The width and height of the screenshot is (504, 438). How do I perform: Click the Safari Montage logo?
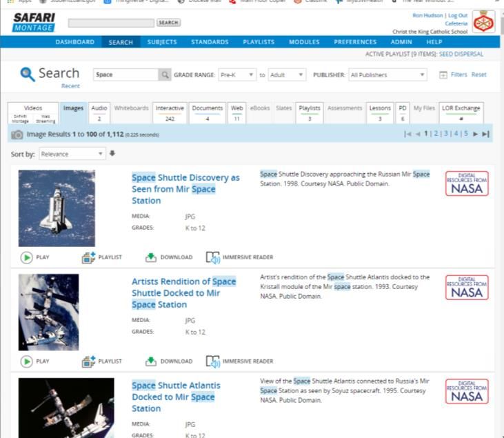(34, 22)
